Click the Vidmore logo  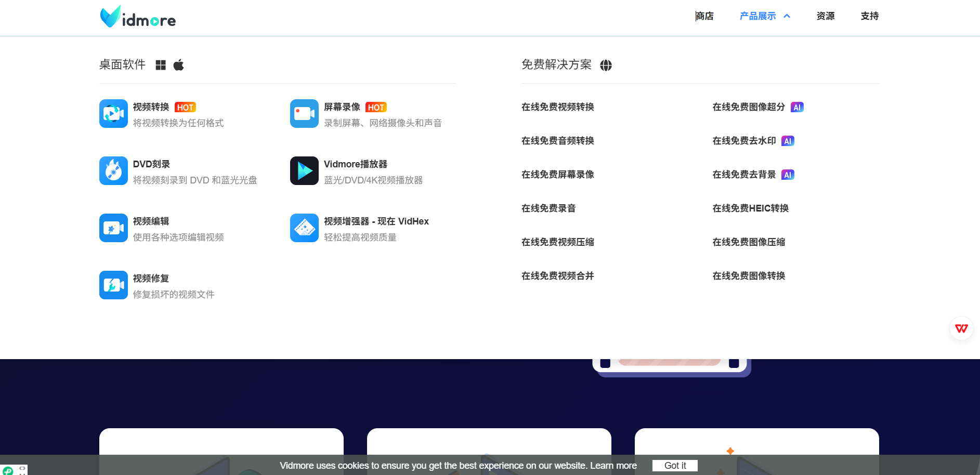(138, 17)
